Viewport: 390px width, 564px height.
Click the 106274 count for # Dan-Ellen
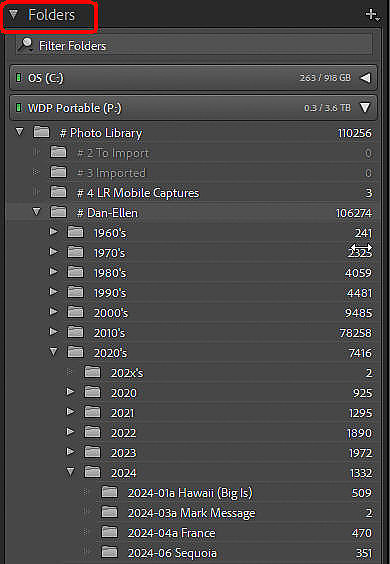[x=354, y=214]
